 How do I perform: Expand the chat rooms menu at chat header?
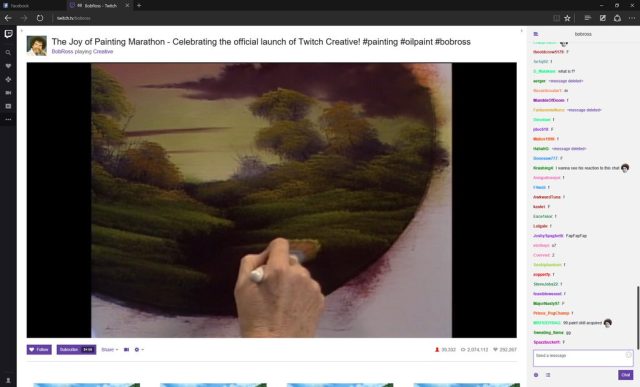(536, 34)
